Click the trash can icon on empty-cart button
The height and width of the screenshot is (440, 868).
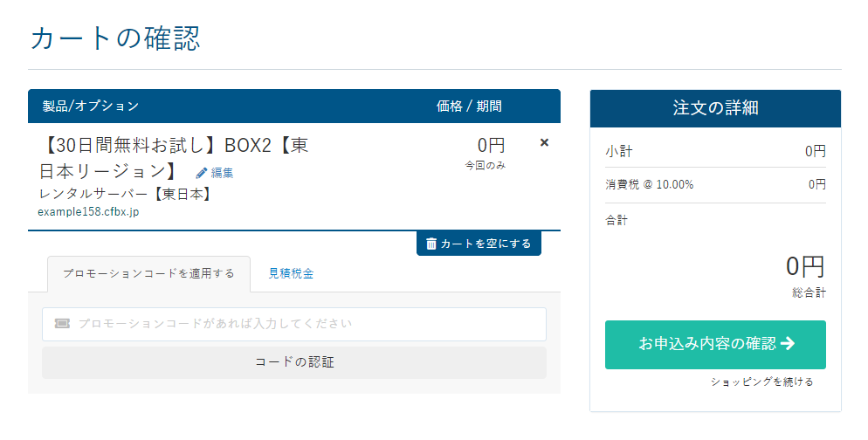[x=431, y=244]
